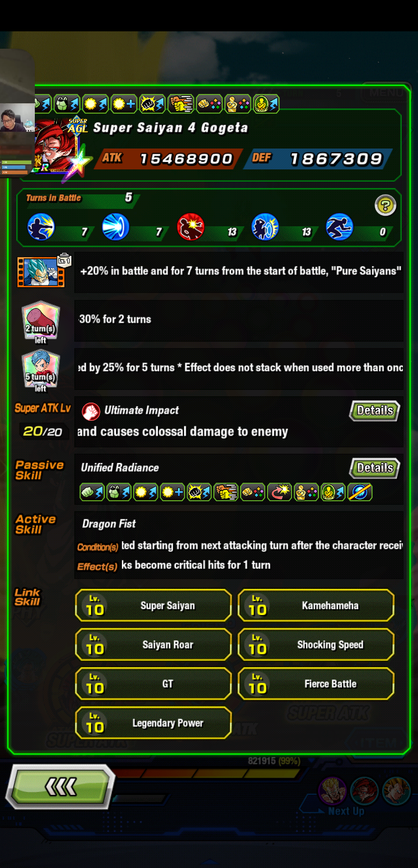This screenshot has width=418, height=868.
Task: Select the Super Saiyan link skill
Action: [x=153, y=605]
